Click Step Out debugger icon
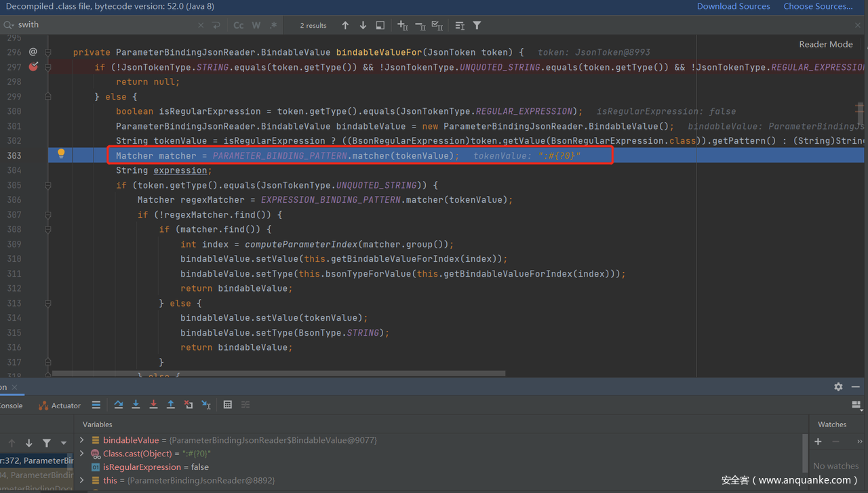Image resolution: width=868 pixels, height=493 pixels. (171, 405)
